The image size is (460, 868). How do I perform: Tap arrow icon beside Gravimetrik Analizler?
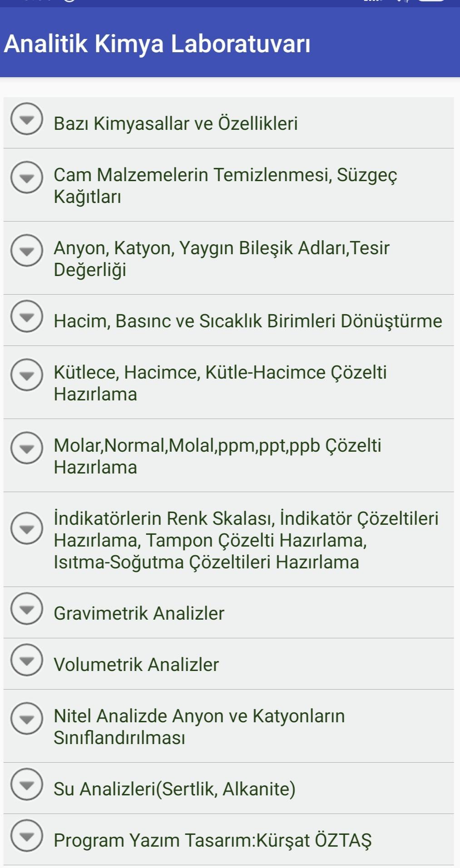click(27, 609)
